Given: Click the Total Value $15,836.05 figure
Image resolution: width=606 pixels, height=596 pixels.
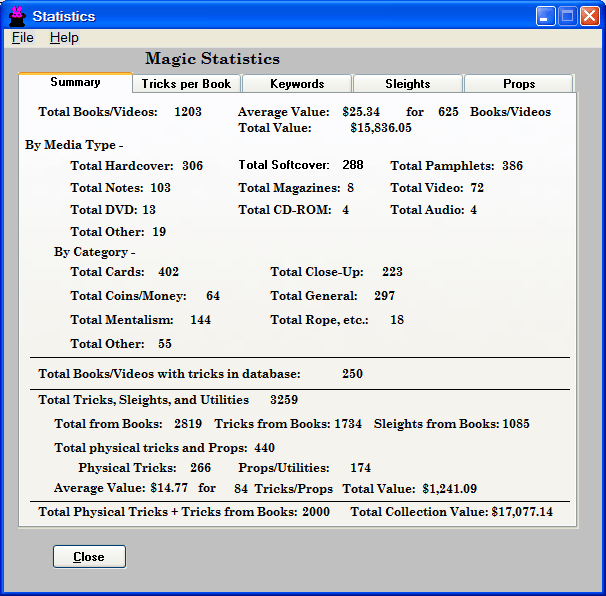Looking at the screenshot, I should (x=380, y=128).
